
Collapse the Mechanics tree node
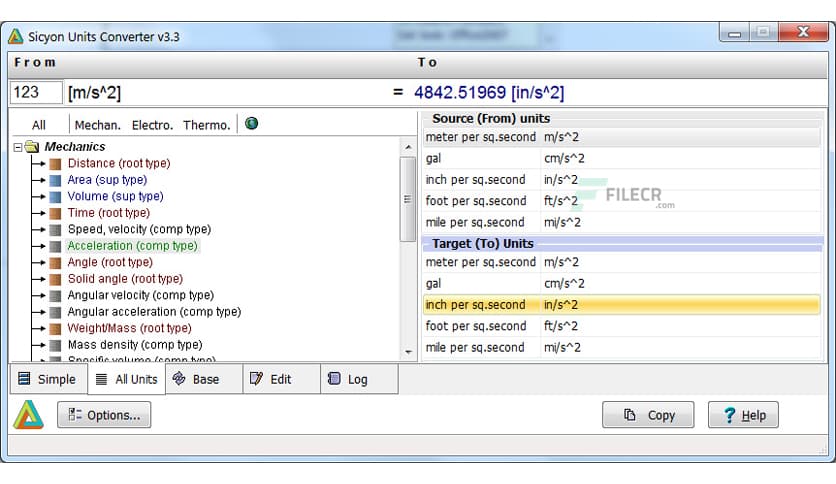pos(18,147)
